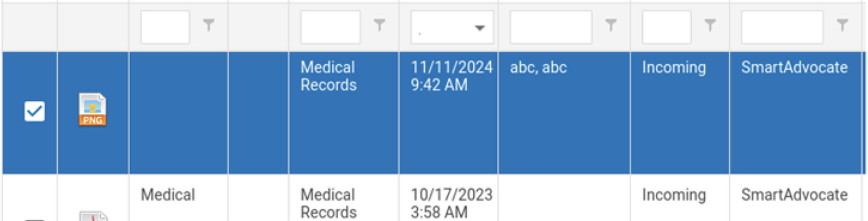
Task: Click filter icon above the 'SmartAdvocate' column
Action: coord(842,25)
